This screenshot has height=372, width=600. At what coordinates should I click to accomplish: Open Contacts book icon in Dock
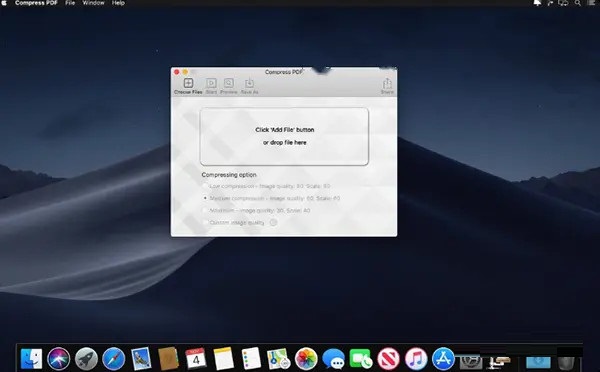pyautogui.click(x=168, y=359)
